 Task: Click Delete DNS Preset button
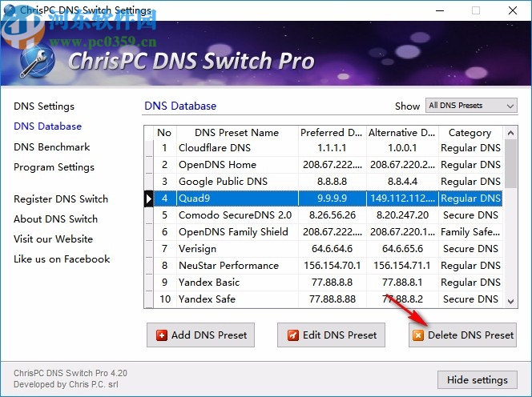(462, 335)
